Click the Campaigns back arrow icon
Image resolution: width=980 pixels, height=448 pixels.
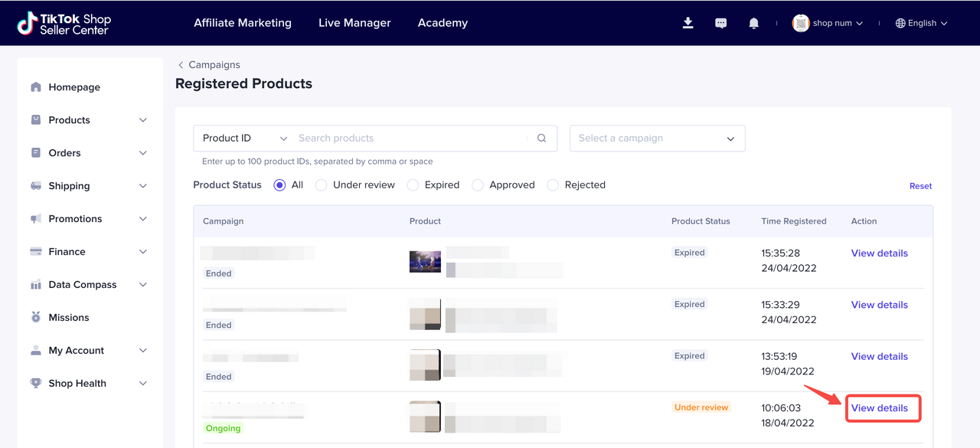coord(181,65)
